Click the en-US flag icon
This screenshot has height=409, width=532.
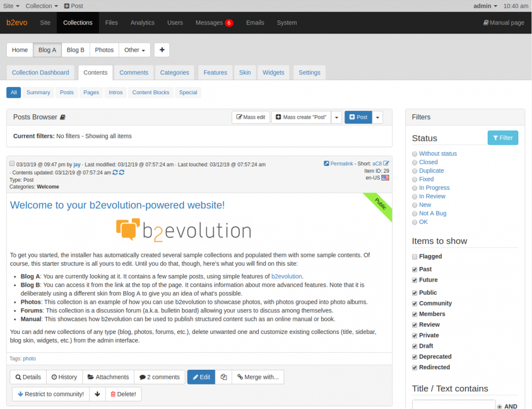pyautogui.click(x=385, y=178)
